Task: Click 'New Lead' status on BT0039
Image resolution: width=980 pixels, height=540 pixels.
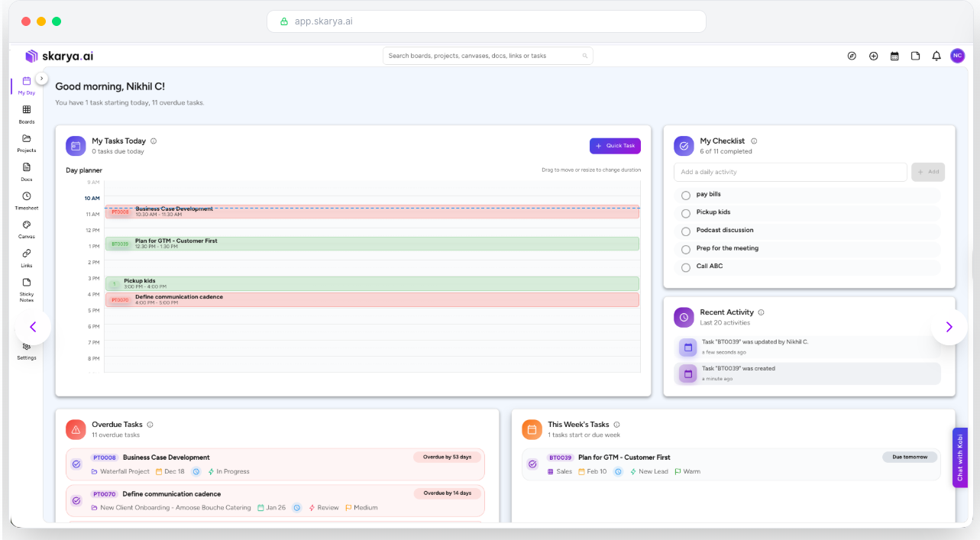Action: (x=653, y=471)
